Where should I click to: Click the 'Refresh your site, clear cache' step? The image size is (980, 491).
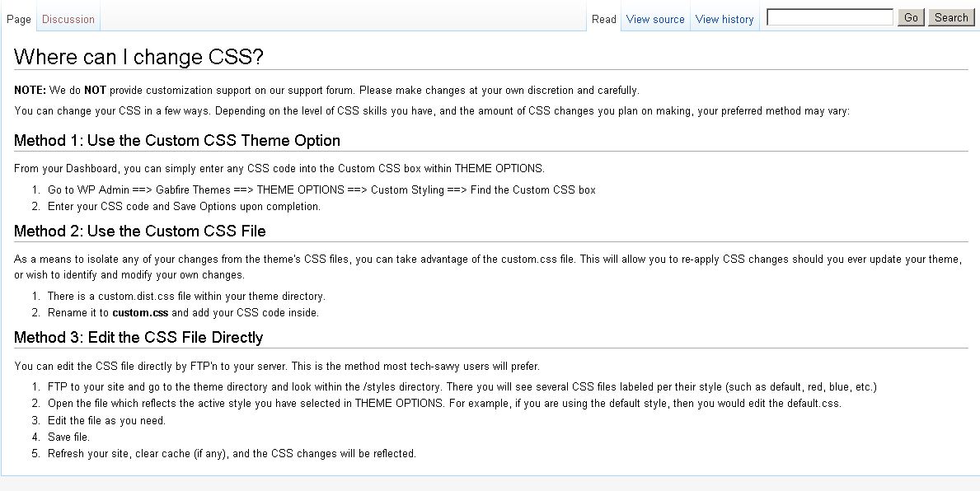[232, 454]
